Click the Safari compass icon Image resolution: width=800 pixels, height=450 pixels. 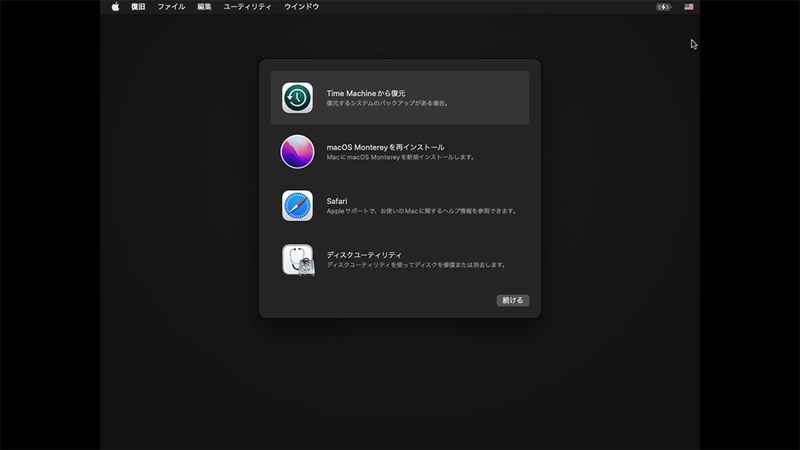point(297,206)
